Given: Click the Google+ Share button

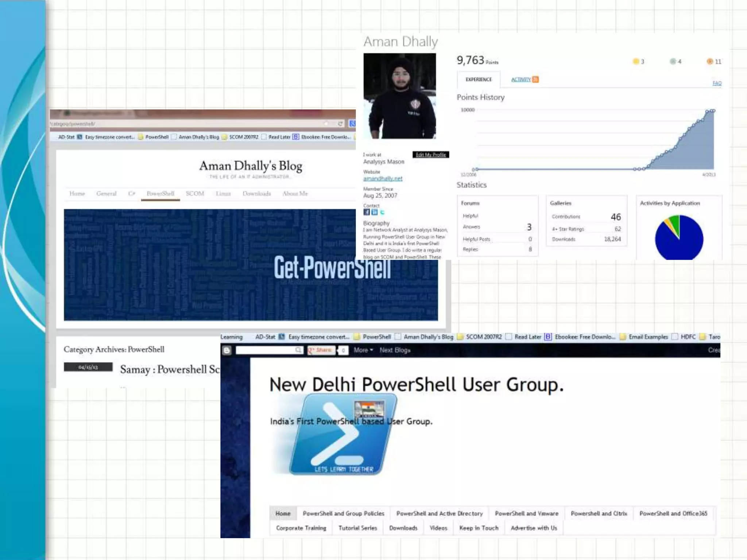Looking at the screenshot, I should (321, 350).
